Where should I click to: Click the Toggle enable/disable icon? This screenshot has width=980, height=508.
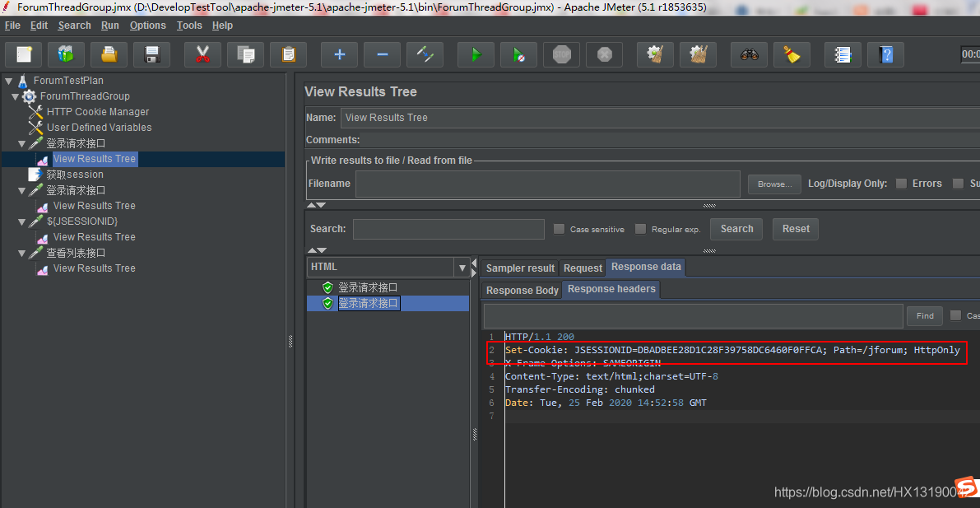425,54
